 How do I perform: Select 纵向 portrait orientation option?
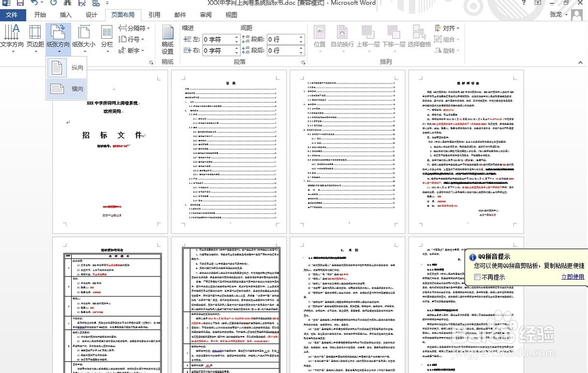tap(66, 68)
